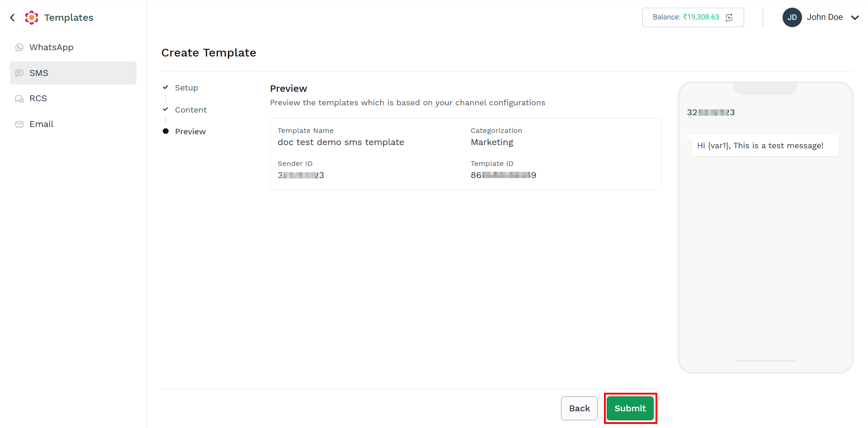The image size is (868, 428).
Task: Open the John Doe user menu
Action: [821, 17]
